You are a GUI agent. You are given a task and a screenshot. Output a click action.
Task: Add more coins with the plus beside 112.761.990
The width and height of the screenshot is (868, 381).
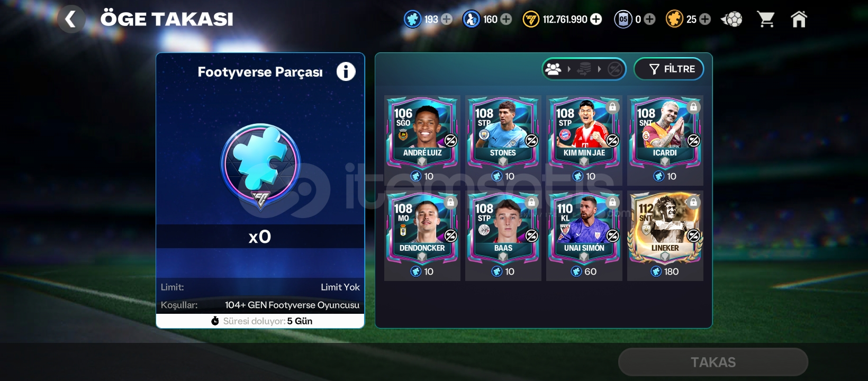596,20
